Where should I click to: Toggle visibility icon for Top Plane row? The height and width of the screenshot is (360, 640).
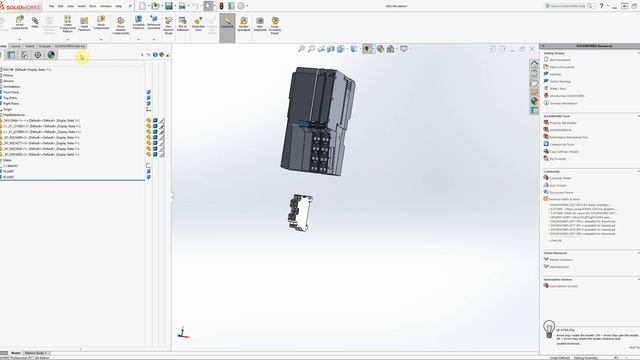point(149,98)
